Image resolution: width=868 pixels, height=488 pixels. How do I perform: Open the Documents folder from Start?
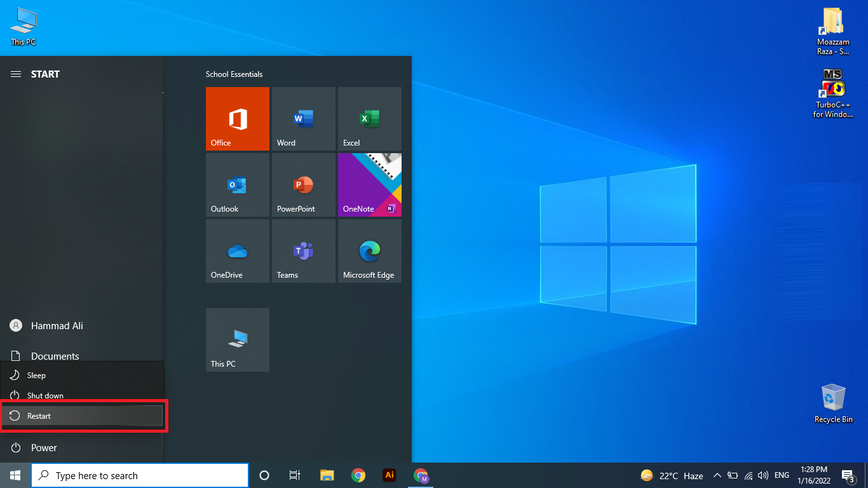coord(81,356)
